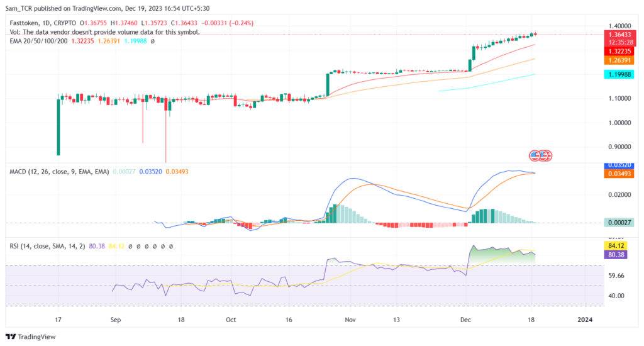Click the 0.02000 MACD axis label
The height and width of the screenshot is (346, 644).
(x=619, y=195)
